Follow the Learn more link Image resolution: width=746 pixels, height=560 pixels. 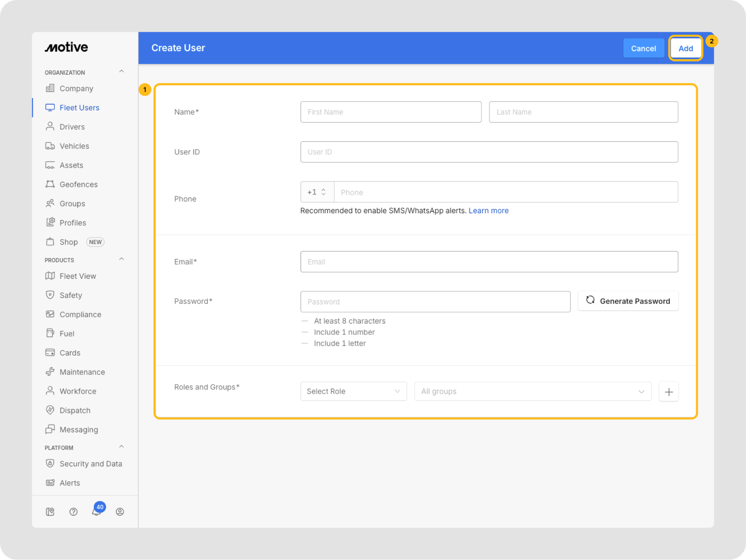488,211
